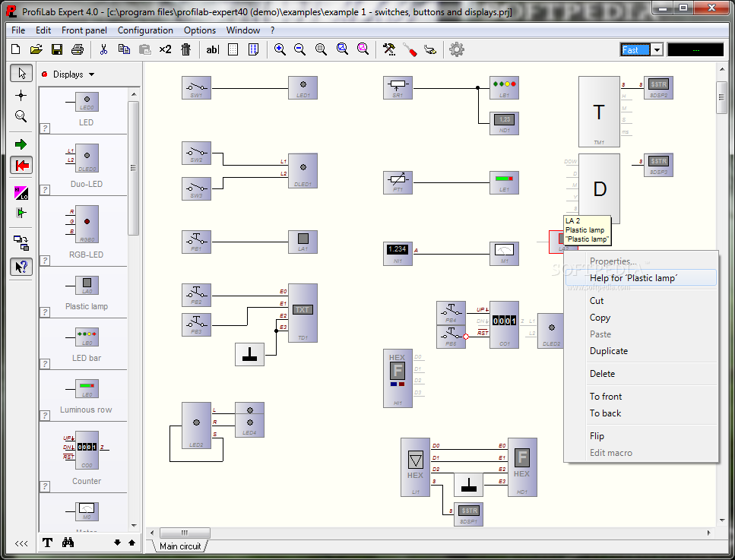Click the help ? box for LED
Image resolution: width=735 pixels, height=560 pixels.
pos(45,128)
